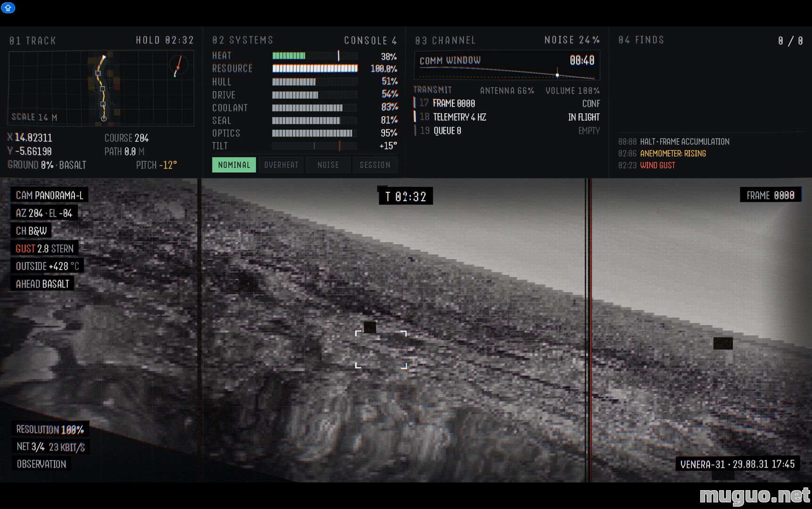Click the GROUND 0% · BASALT readout
812x509 pixels.
pyautogui.click(x=47, y=165)
